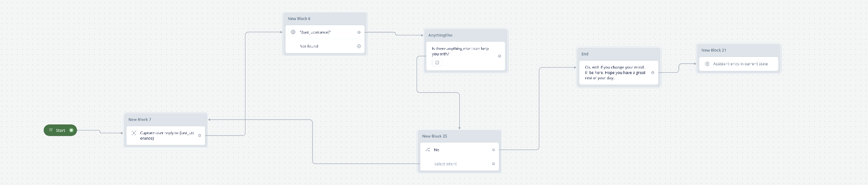The height and width of the screenshot is (185, 868).
Task: Select the AnythingElse block title
Action: 440,35
